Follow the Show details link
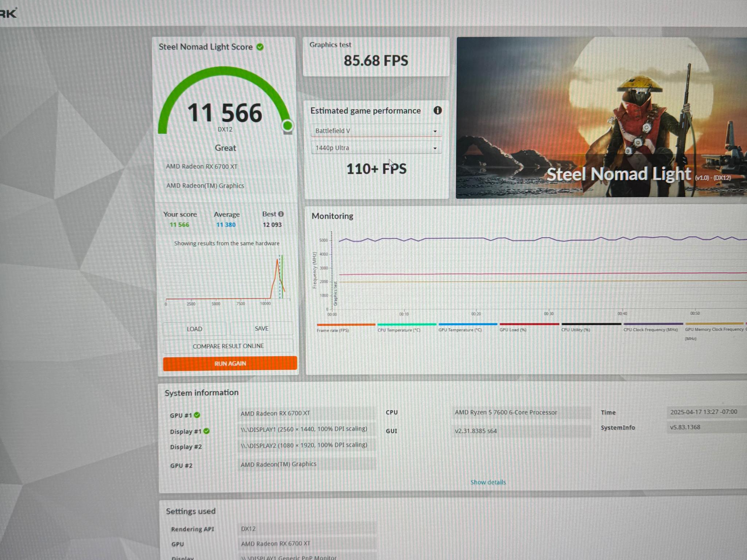The height and width of the screenshot is (560, 747). tap(488, 482)
